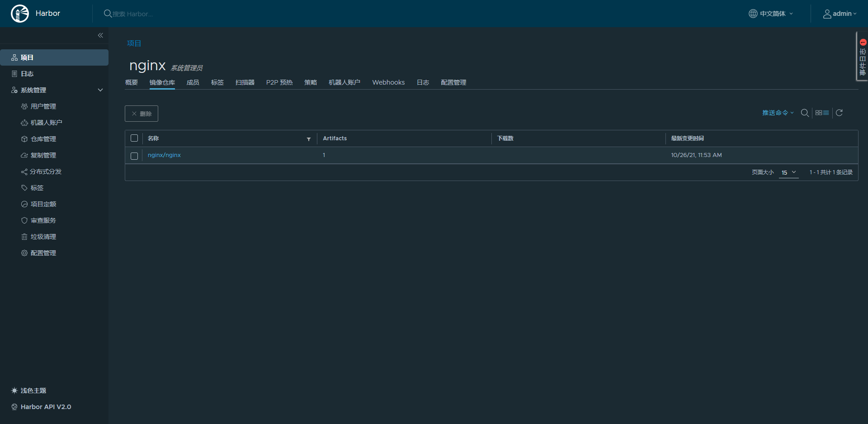Go to the 扫描器 tab
The image size is (868, 424).
[x=245, y=82]
